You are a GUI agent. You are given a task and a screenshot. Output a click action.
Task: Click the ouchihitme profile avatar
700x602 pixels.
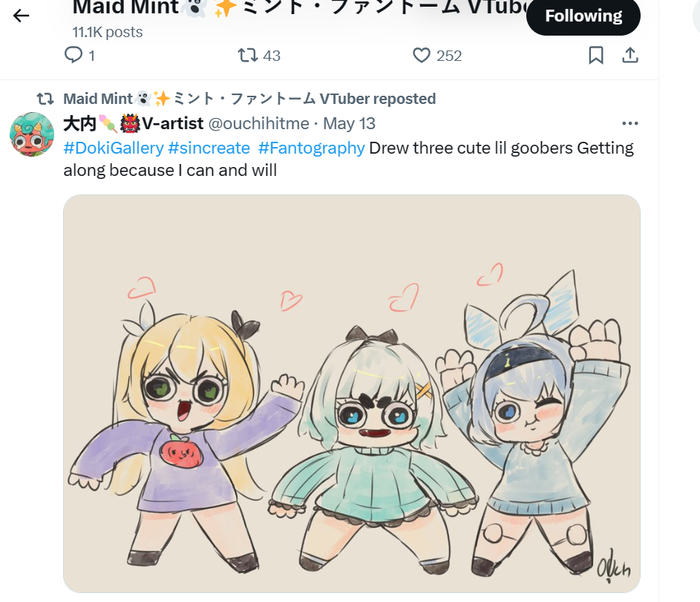click(32, 134)
